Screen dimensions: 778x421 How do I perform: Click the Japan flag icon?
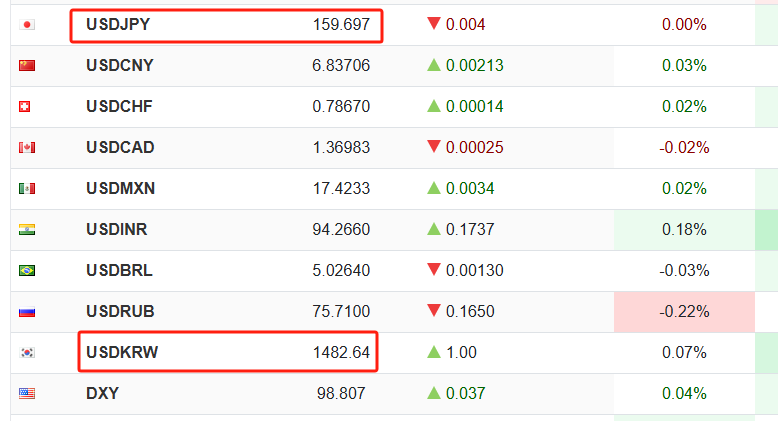(27, 24)
